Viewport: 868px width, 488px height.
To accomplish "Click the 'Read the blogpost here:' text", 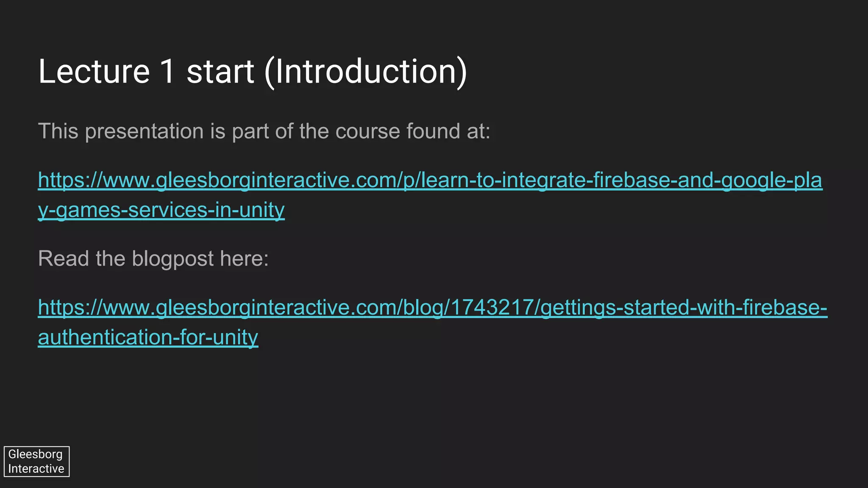I will (153, 258).
